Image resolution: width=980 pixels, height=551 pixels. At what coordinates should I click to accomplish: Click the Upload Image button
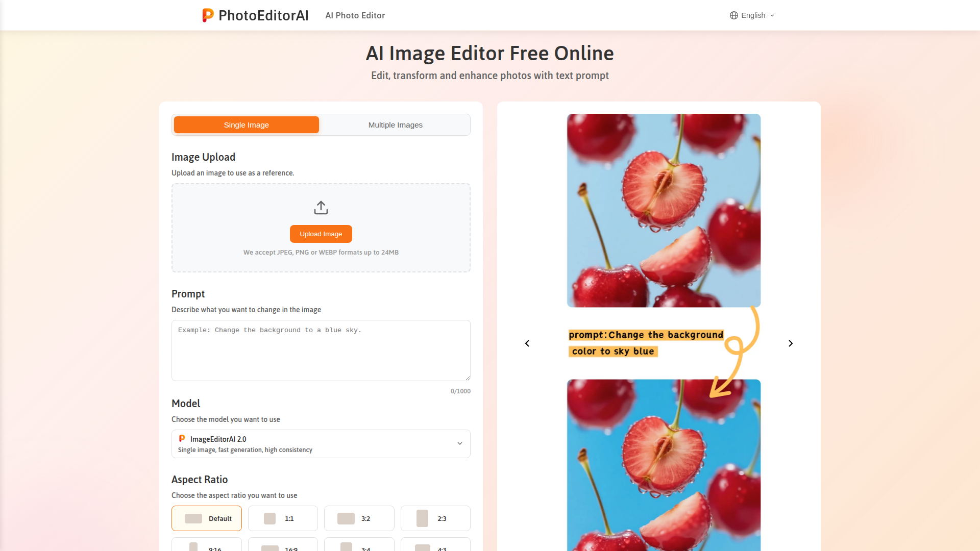(x=321, y=234)
